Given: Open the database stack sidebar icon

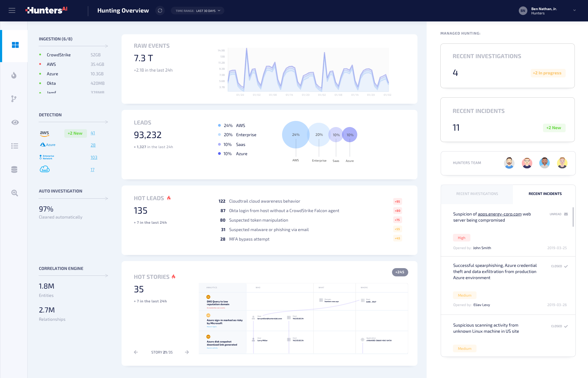Looking at the screenshot, I should 14,170.
